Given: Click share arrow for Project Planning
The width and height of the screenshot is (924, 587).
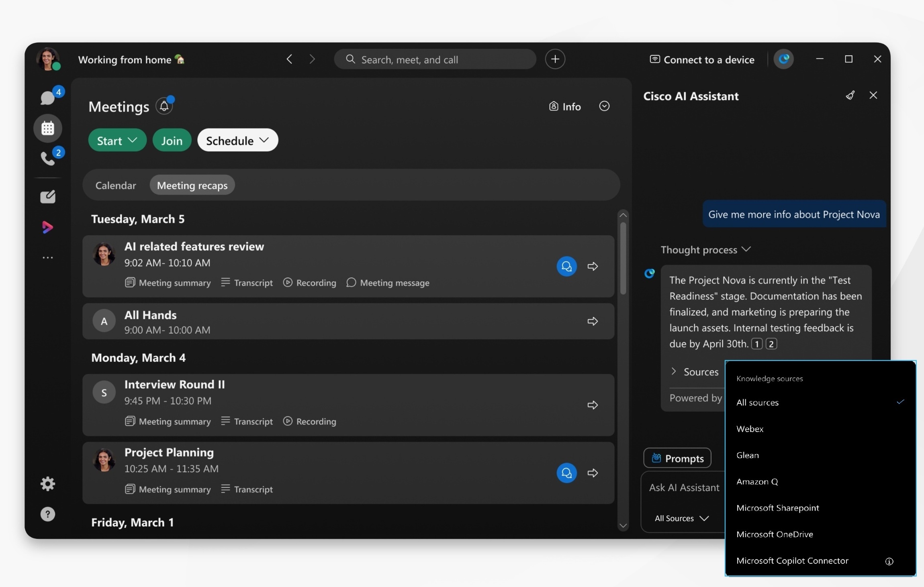Looking at the screenshot, I should click(593, 473).
